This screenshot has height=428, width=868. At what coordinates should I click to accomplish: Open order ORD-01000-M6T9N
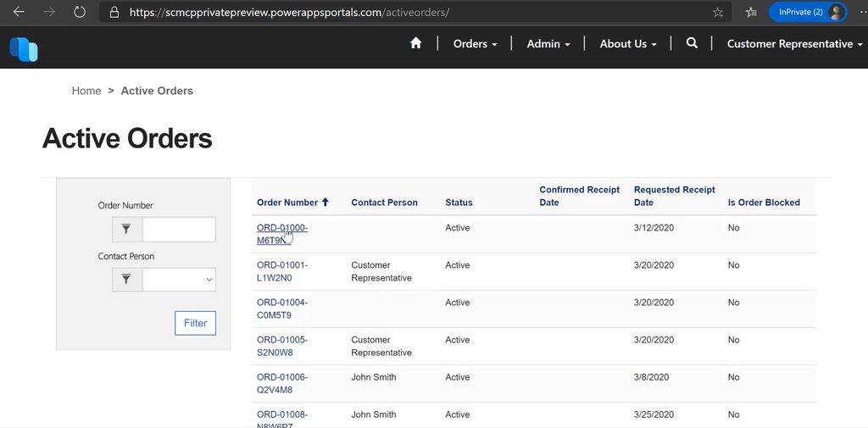(282, 234)
